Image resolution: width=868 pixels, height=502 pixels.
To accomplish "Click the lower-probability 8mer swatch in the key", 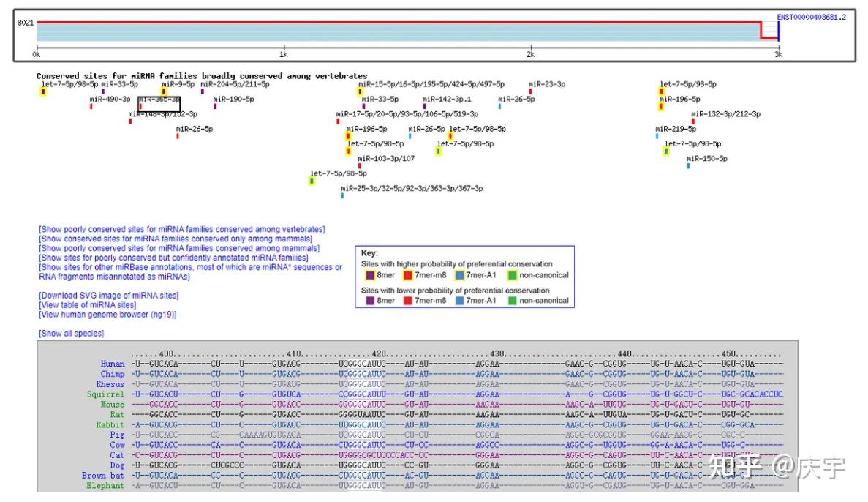I will 370,301.
